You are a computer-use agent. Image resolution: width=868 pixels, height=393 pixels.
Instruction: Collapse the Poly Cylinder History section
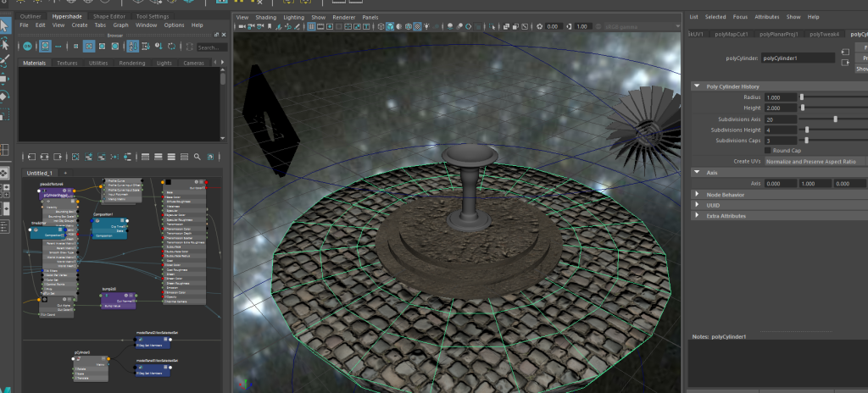click(x=697, y=86)
